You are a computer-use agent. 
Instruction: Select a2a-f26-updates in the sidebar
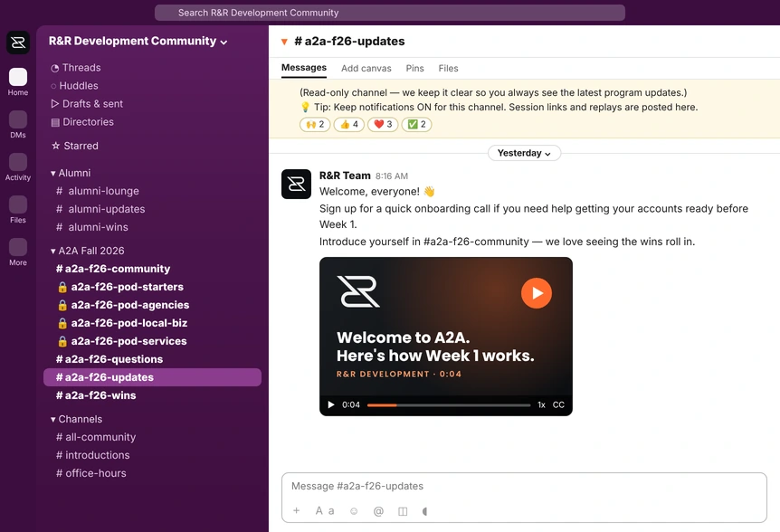(152, 377)
